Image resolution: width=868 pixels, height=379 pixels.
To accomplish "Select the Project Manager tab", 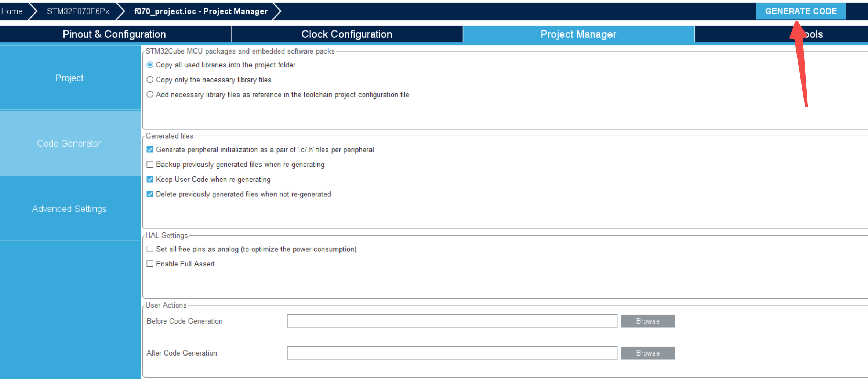I will point(578,34).
